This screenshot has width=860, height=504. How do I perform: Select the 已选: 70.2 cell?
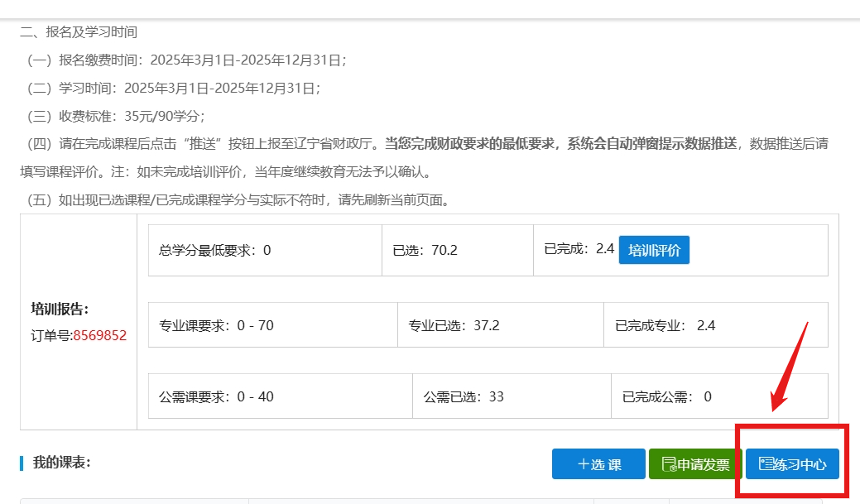(431, 250)
